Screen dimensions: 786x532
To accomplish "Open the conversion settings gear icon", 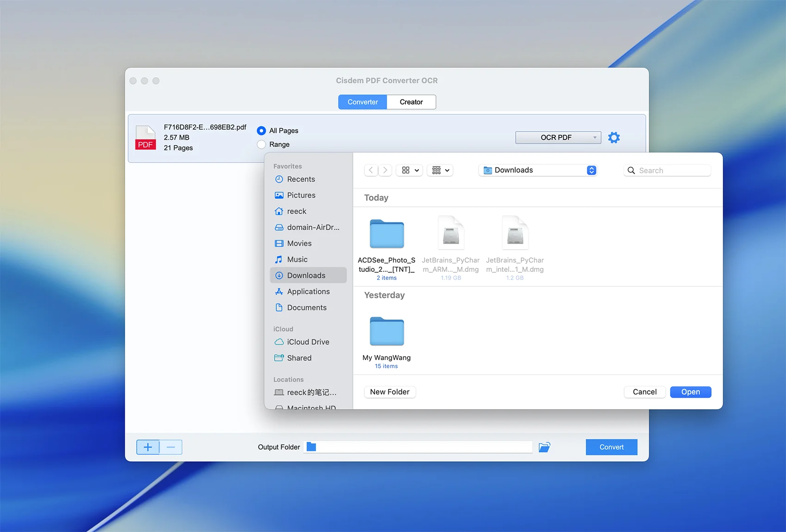I will point(614,137).
